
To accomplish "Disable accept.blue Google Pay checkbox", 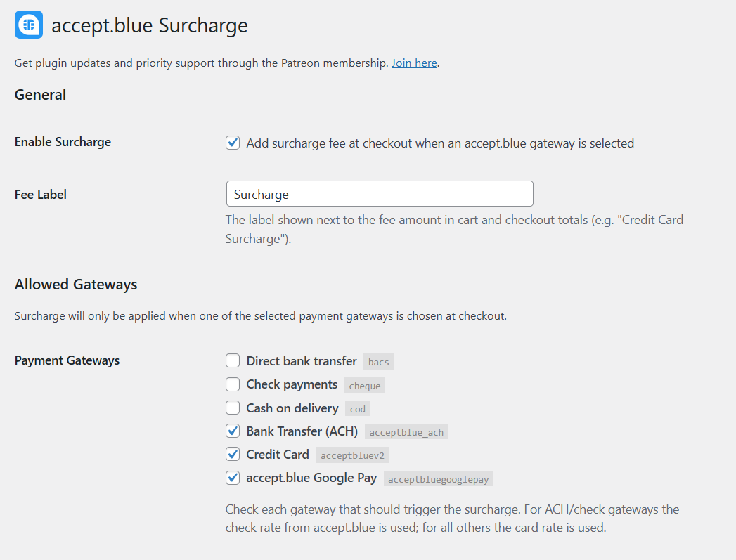I will [x=233, y=478].
